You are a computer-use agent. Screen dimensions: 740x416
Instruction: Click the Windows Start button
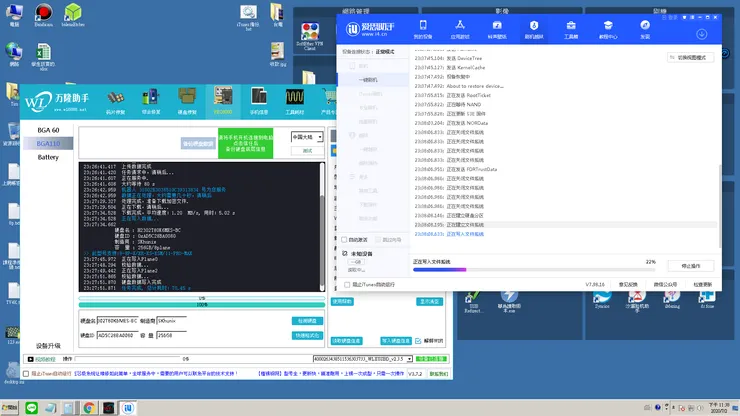click(x=9, y=408)
